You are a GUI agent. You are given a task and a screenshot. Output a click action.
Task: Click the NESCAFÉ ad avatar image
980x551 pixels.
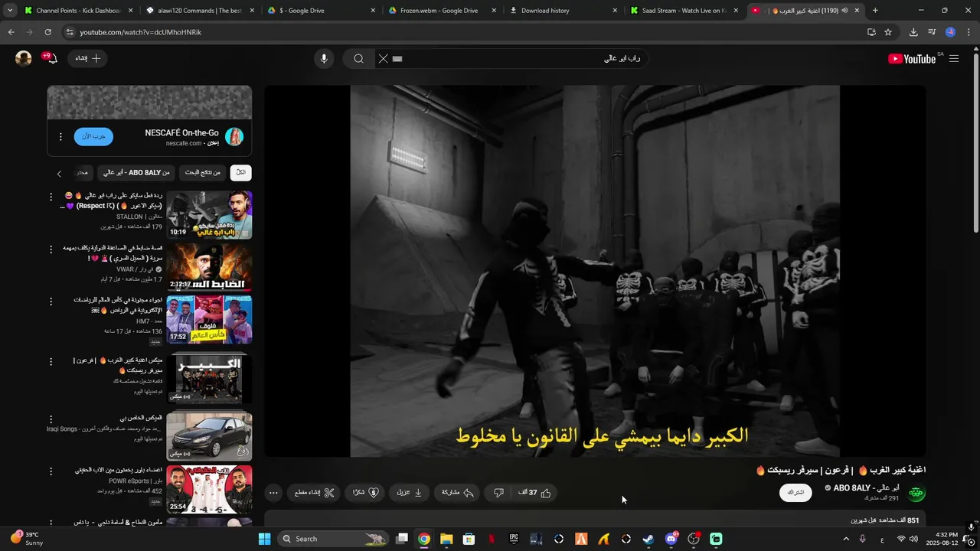[x=234, y=137]
